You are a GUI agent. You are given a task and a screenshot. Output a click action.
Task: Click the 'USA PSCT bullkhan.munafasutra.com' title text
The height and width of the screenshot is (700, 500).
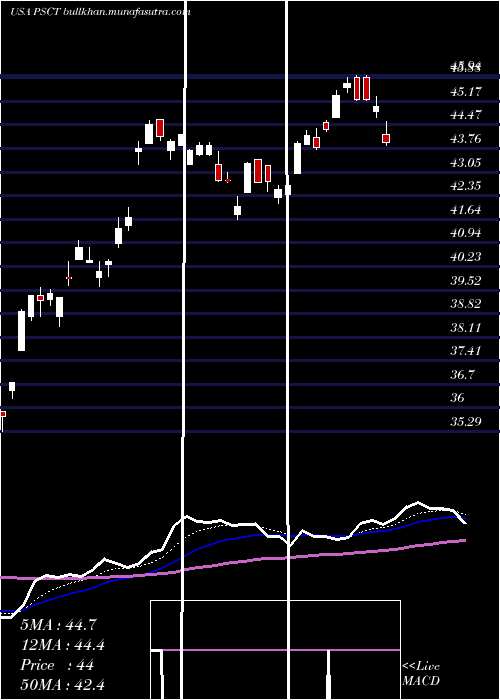(100, 12)
